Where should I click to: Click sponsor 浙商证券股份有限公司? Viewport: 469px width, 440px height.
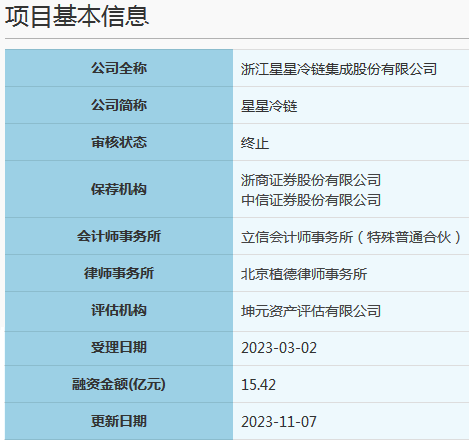point(311,180)
